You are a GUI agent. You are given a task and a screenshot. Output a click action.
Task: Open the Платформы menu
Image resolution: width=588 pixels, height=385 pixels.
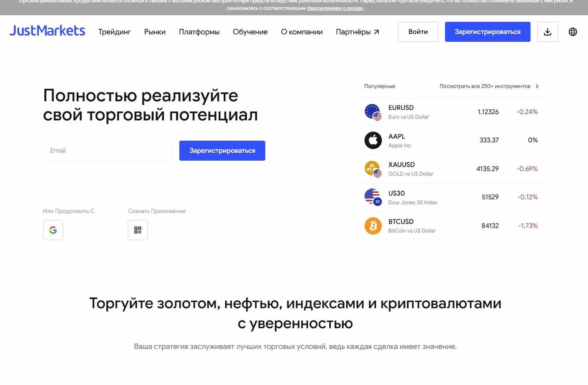pos(199,32)
